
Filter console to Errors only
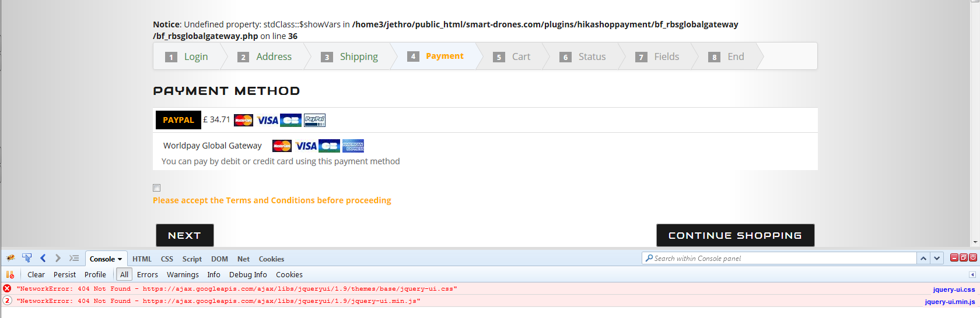148,274
